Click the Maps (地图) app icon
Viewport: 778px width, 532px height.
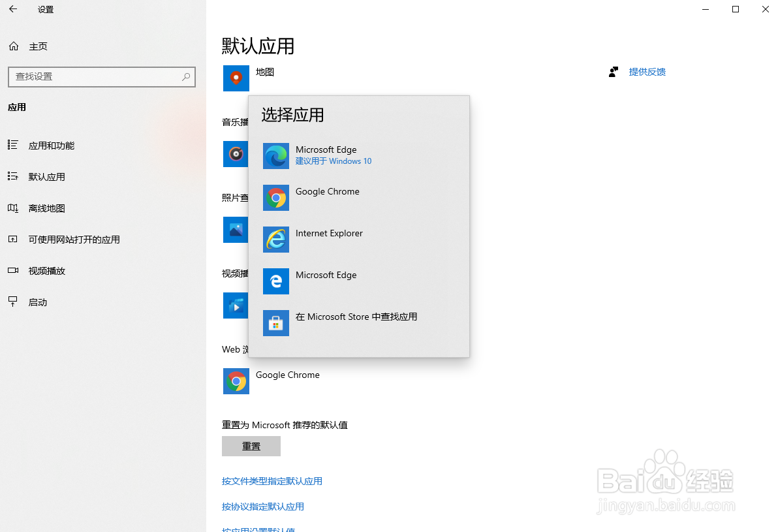pos(236,78)
